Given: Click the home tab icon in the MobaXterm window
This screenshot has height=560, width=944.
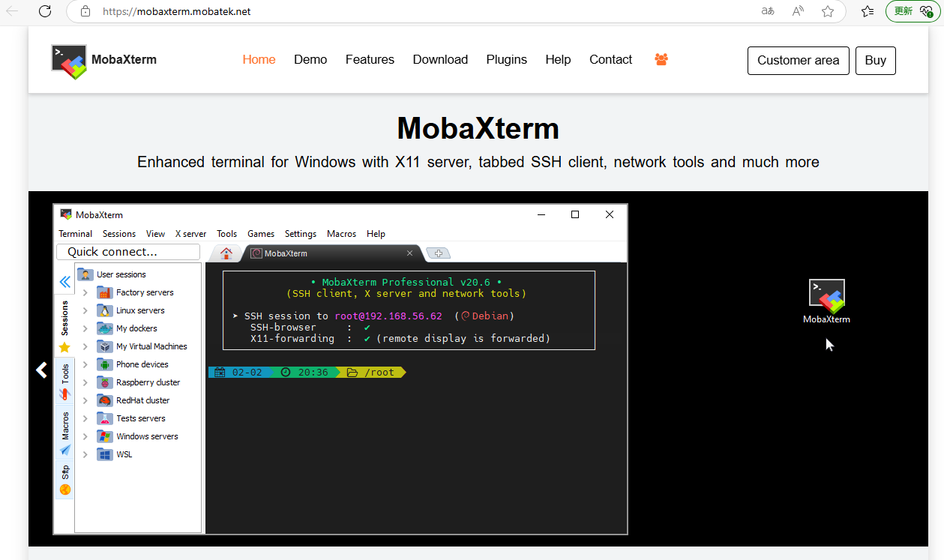Looking at the screenshot, I should tap(226, 253).
